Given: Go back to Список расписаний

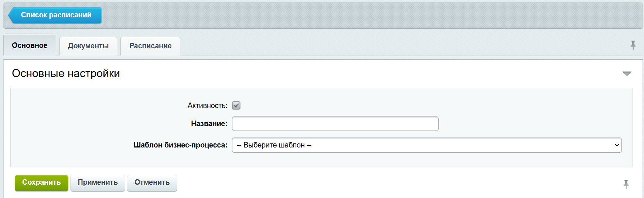Looking at the screenshot, I should pos(55,15).
